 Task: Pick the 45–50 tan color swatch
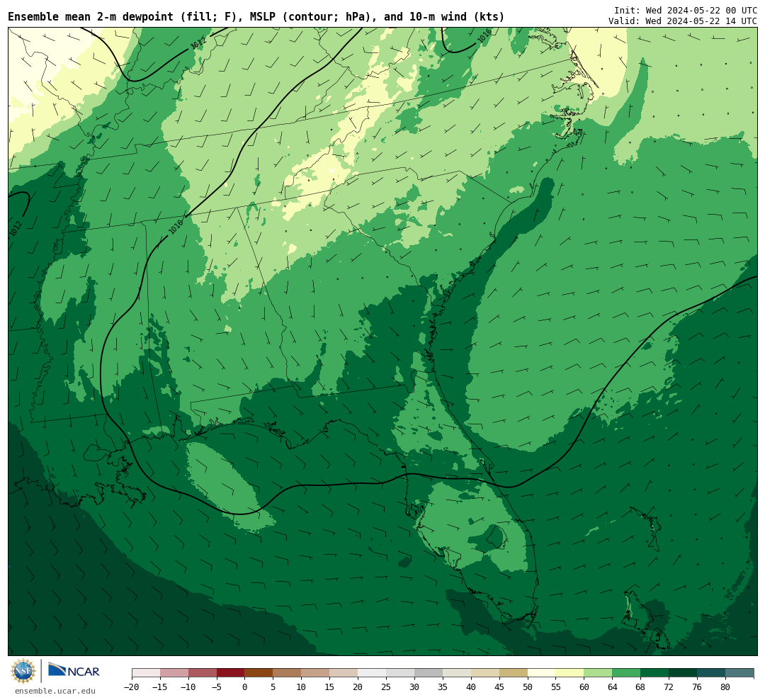514,673
